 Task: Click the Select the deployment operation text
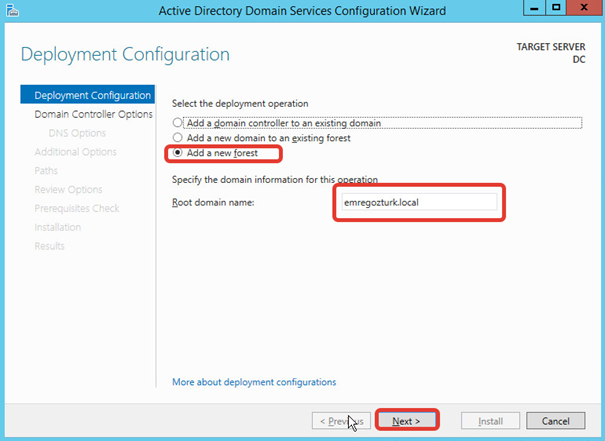pos(240,103)
